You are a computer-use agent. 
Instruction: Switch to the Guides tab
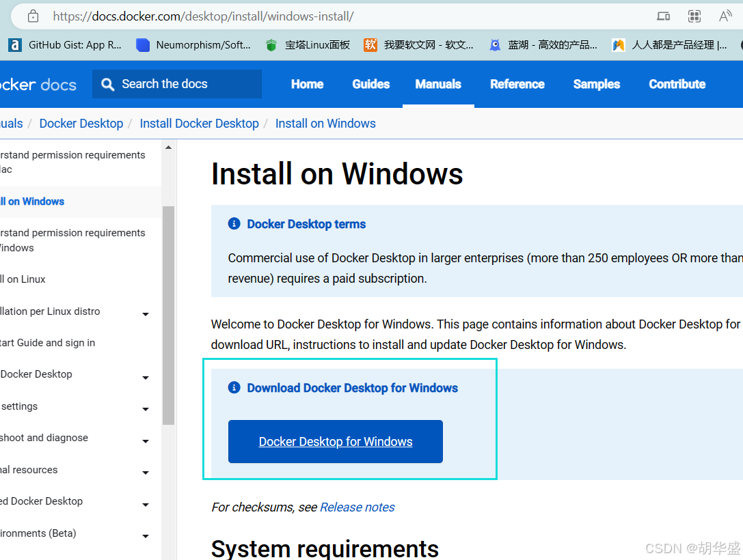[x=370, y=84]
